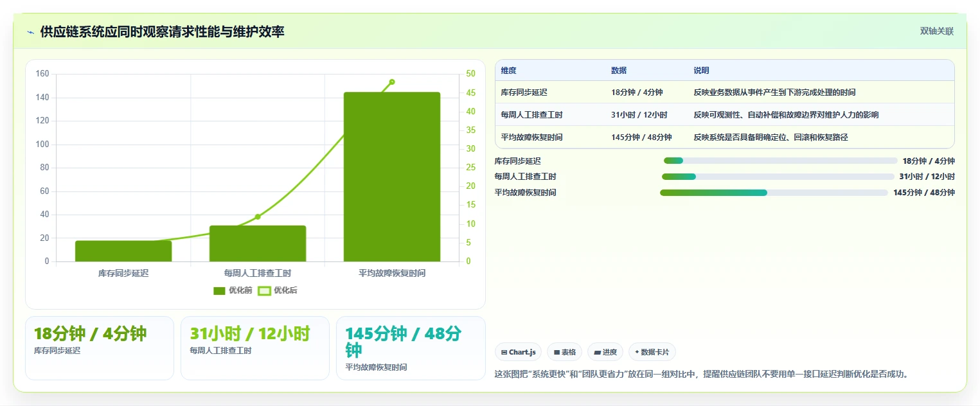Viewport: 980px width, 406px height.
Task: Click the left axis value 160
Action: click(x=42, y=74)
